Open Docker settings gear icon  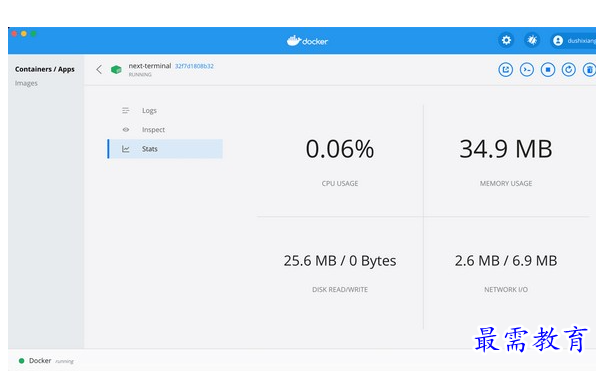click(506, 40)
